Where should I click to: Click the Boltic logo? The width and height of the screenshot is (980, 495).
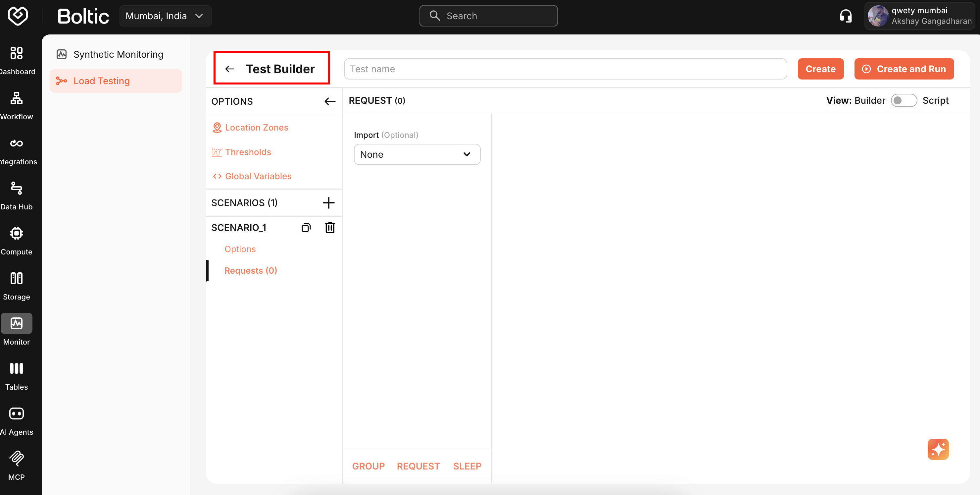click(83, 16)
